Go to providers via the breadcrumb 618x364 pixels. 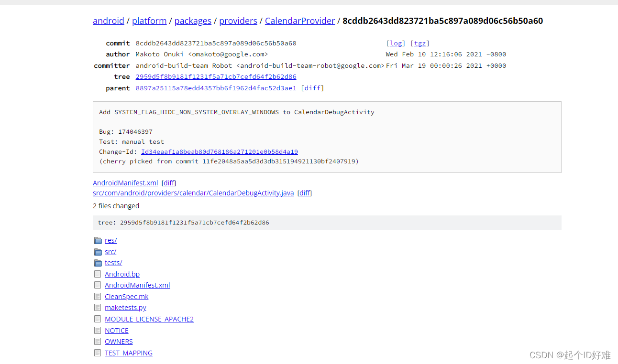[238, 21]
